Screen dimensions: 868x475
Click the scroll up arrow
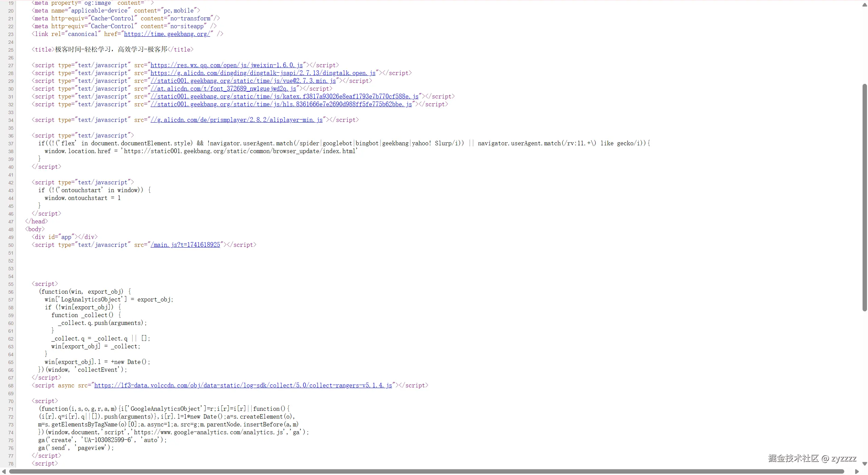coord(865,5)
